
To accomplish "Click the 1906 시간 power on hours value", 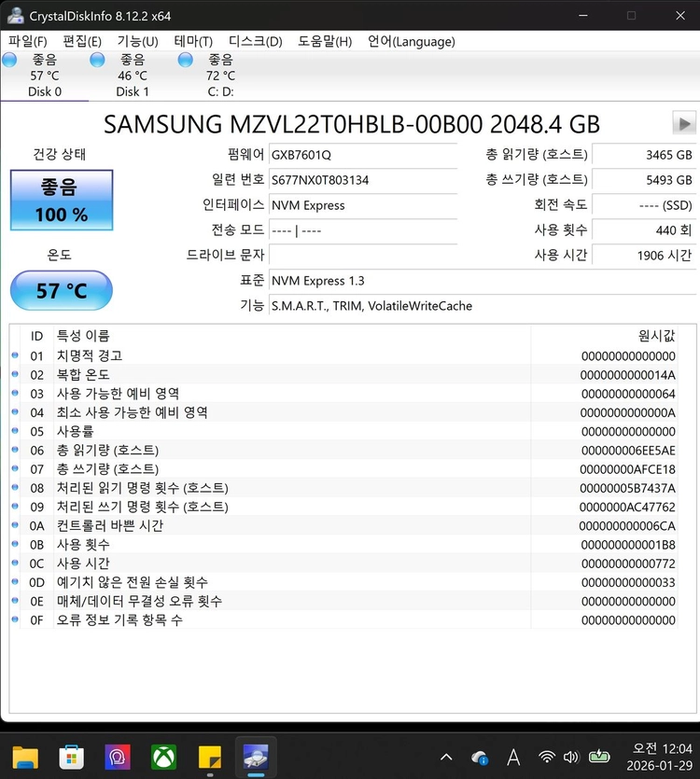I will 644,256.
